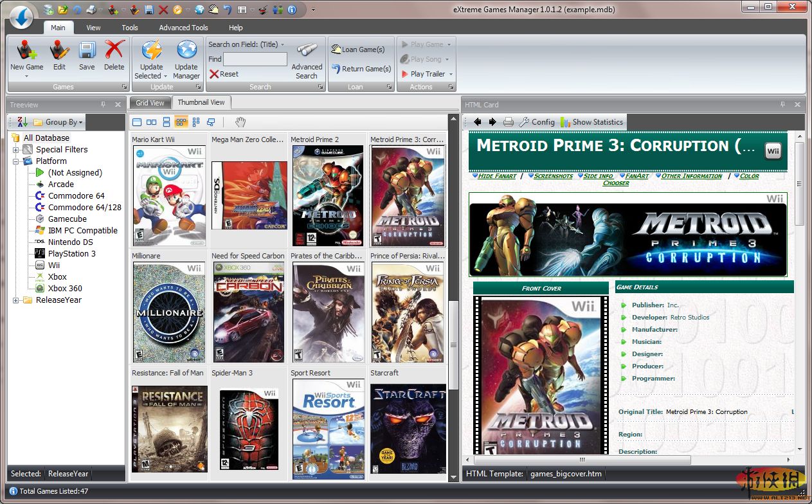Open quick access toolbar customize arrow
The height and width of the screenshot is (504, 812).
(313, 10)
